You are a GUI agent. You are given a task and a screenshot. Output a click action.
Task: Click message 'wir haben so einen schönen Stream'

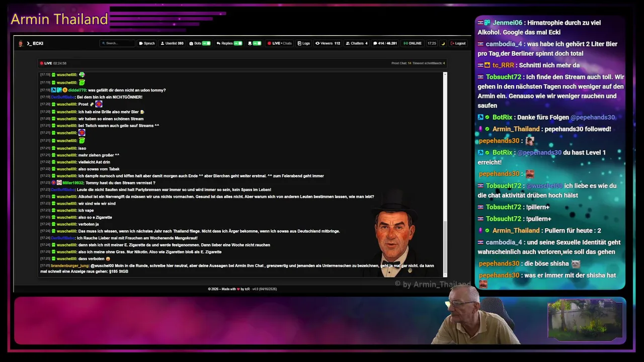(x=111, y=119)
